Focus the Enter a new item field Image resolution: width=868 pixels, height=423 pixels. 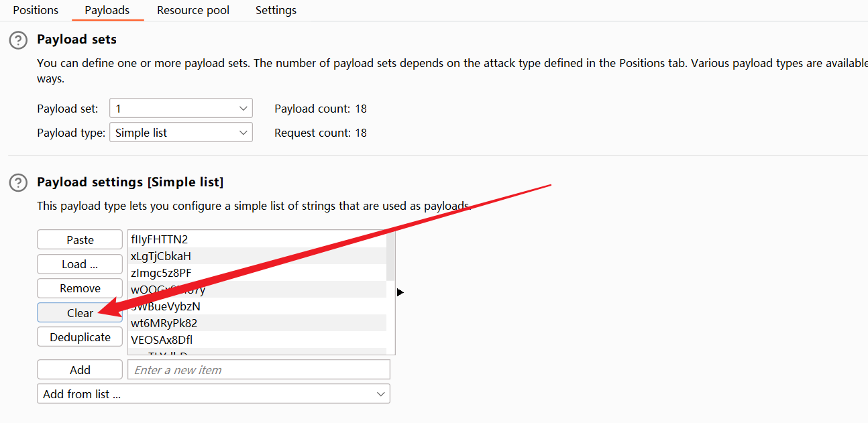click(x=258, y=370)
